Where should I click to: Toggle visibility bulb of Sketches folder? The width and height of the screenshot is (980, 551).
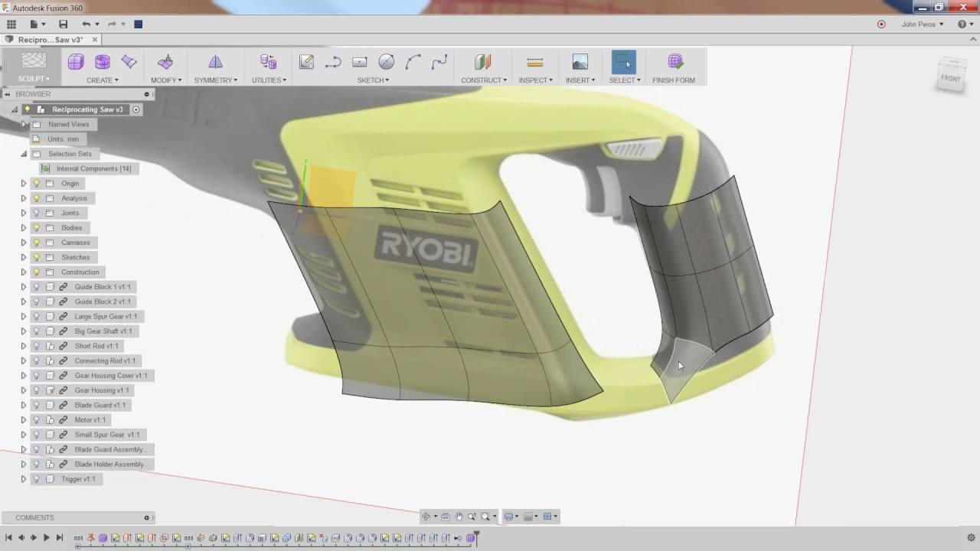click(36, 257)
